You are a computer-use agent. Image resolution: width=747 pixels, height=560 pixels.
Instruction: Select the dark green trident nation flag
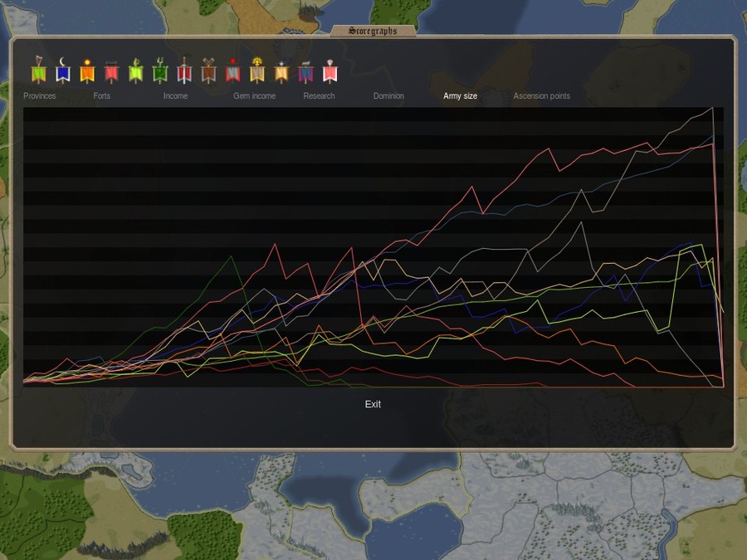(x=160, y=71)
